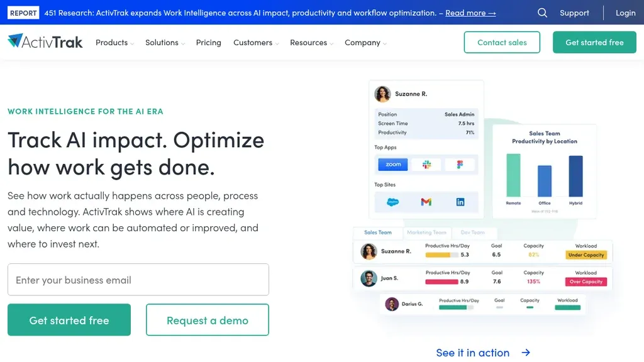Click header Get started free button
The image size is (644, 362).
pos(594,42)
